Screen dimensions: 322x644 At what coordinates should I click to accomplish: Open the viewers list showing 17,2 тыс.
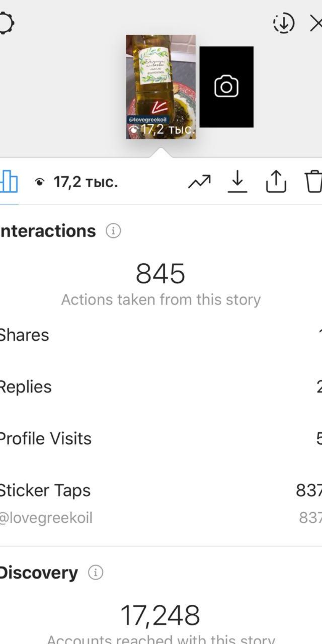tap(76, 182)
